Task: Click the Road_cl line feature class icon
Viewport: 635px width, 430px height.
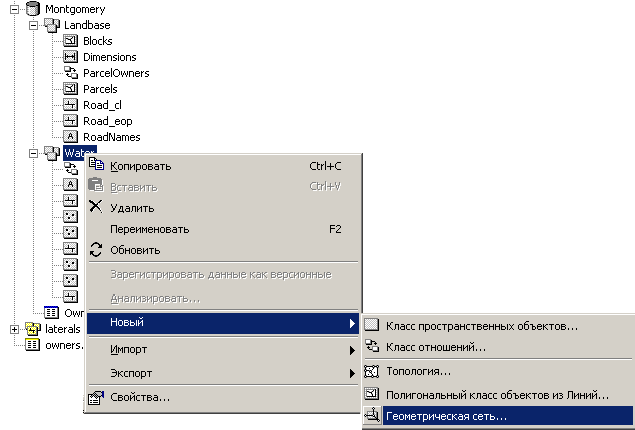Action: pyautogui.click(x=70, y=105)
